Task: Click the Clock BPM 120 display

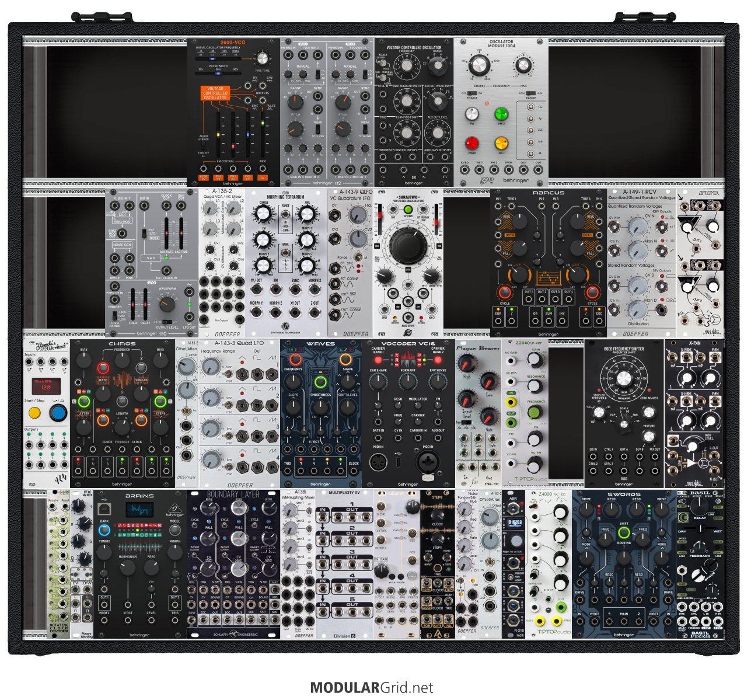Action: (x=46, y=385)
